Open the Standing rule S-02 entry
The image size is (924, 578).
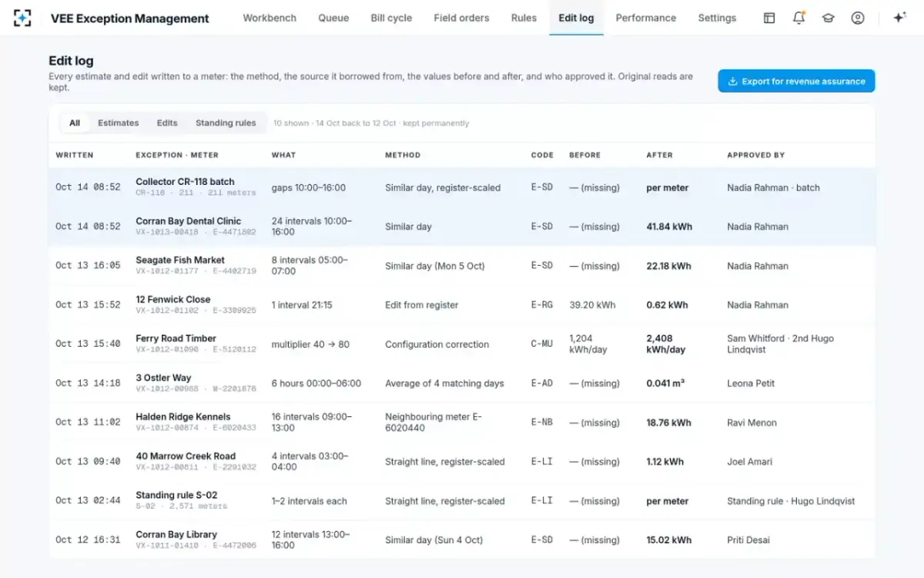(x=462, y=501)
